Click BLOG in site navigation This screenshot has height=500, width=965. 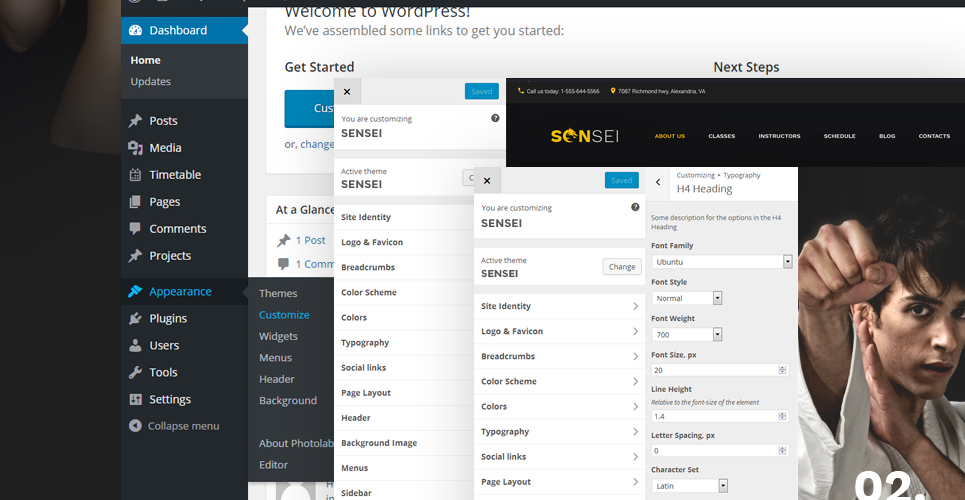pyautogui.click(x=887, y=136)
